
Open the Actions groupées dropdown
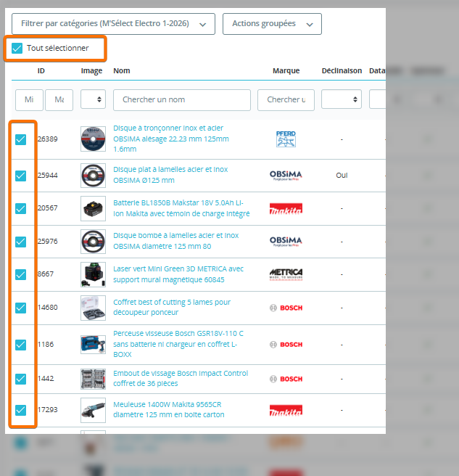pyautogui.click(x=272, y=24)
